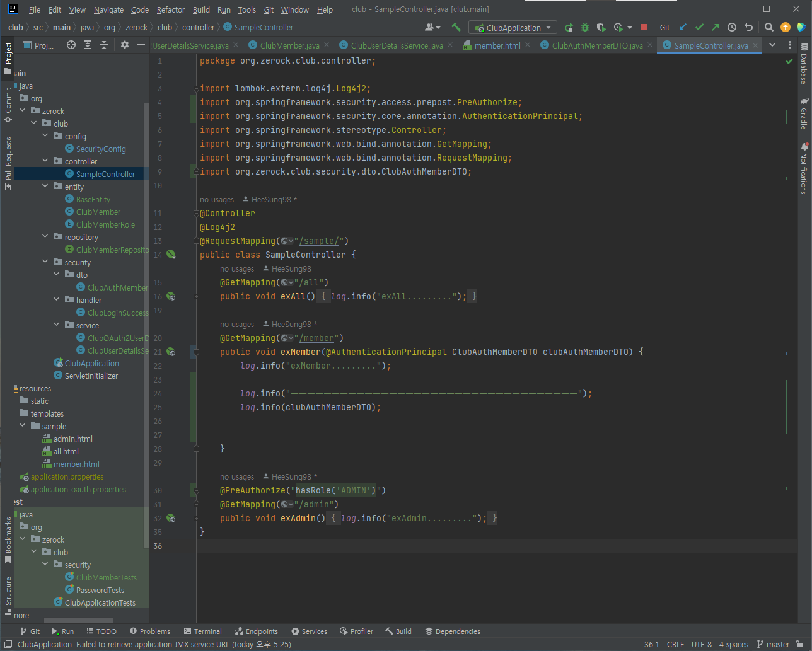
Task: Click the 36:1 caret position widget
Action: coord(651,644)
